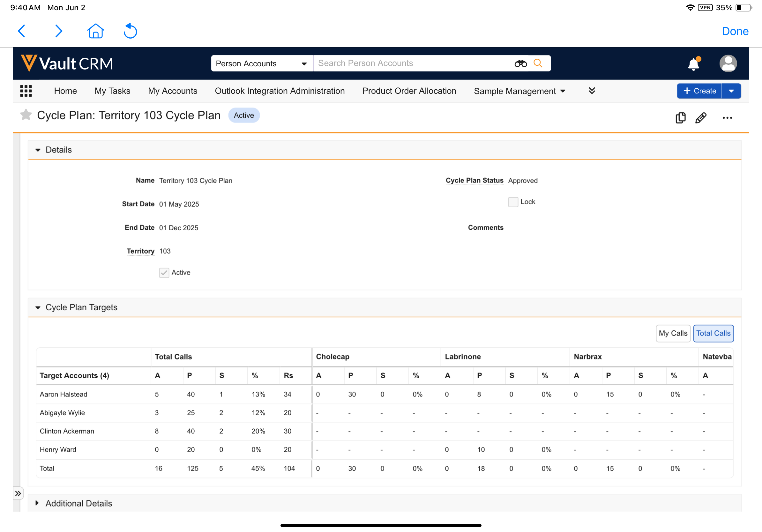Viewport: 762px width, 532px height.
Task: Toggle the Lock checkbox
Action: pyautogui.click(x=513, y=202)
